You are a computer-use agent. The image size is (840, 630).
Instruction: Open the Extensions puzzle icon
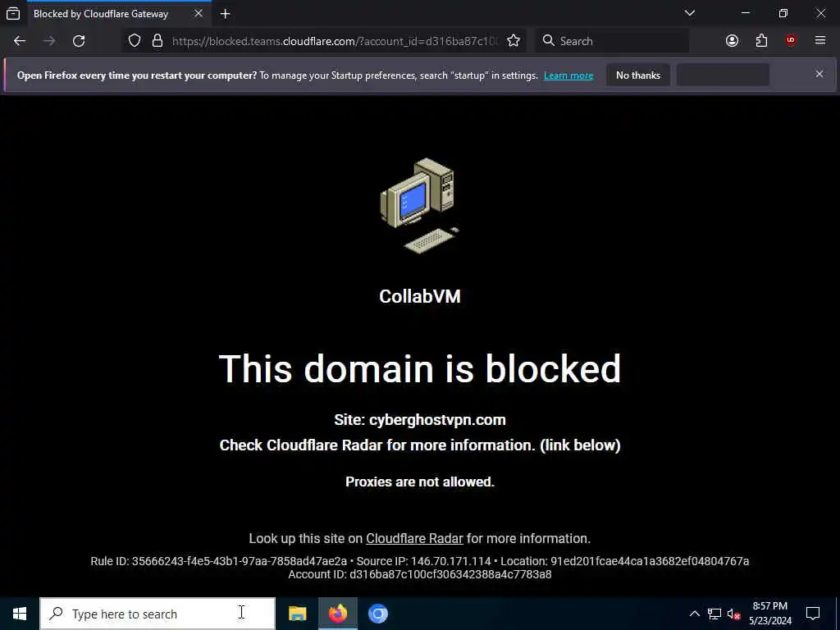tap(761, 41)
